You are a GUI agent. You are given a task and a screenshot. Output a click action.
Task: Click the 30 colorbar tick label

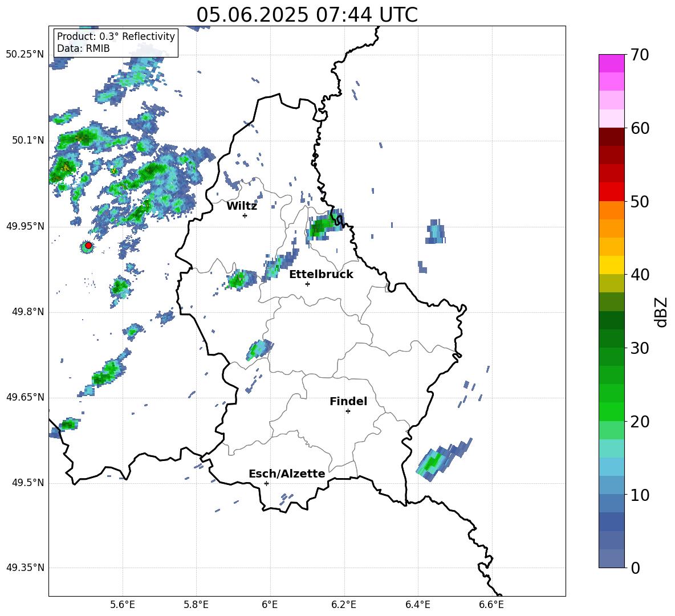click(640, 348)
